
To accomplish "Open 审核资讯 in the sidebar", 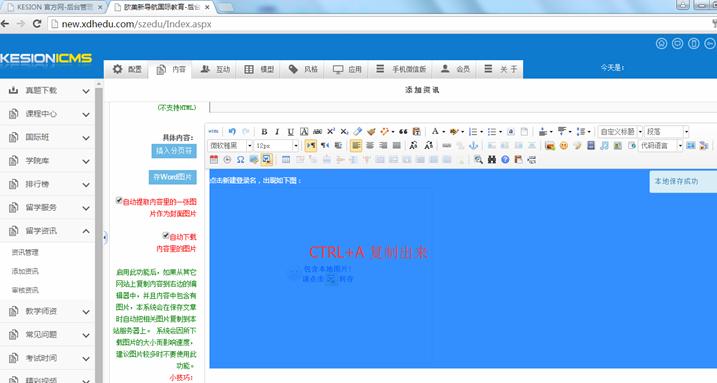I will tap(25, 290).
